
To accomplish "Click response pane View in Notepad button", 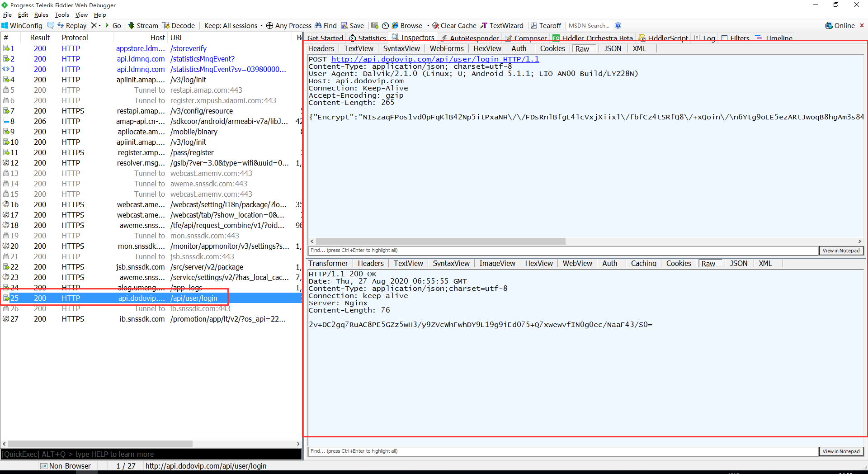I will pyautogui.click(x=841, y=451).
